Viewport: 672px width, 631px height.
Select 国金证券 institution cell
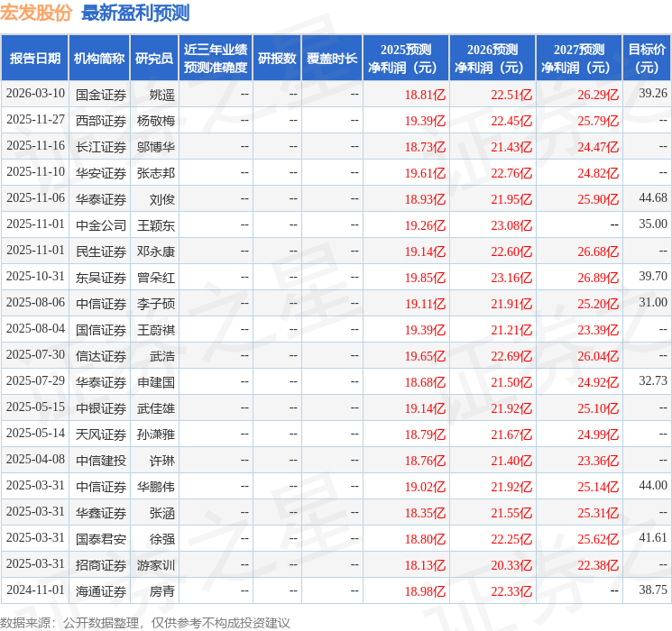101,95
